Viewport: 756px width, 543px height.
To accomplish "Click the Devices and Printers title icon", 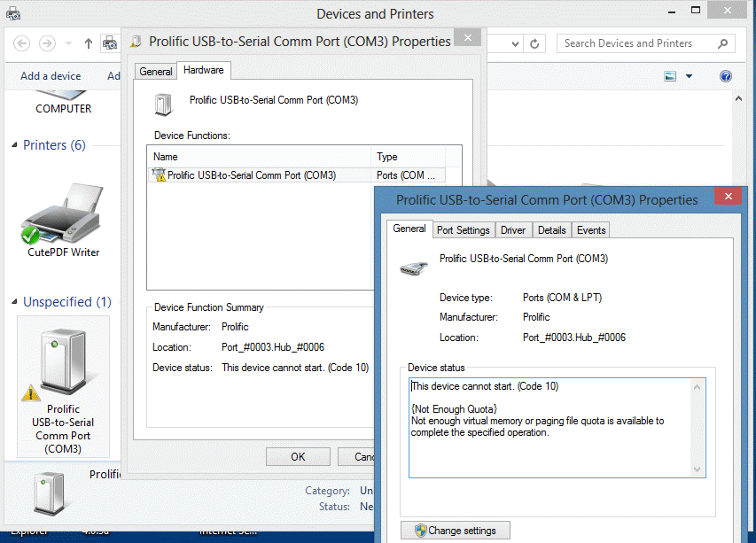I will [13, 14].
